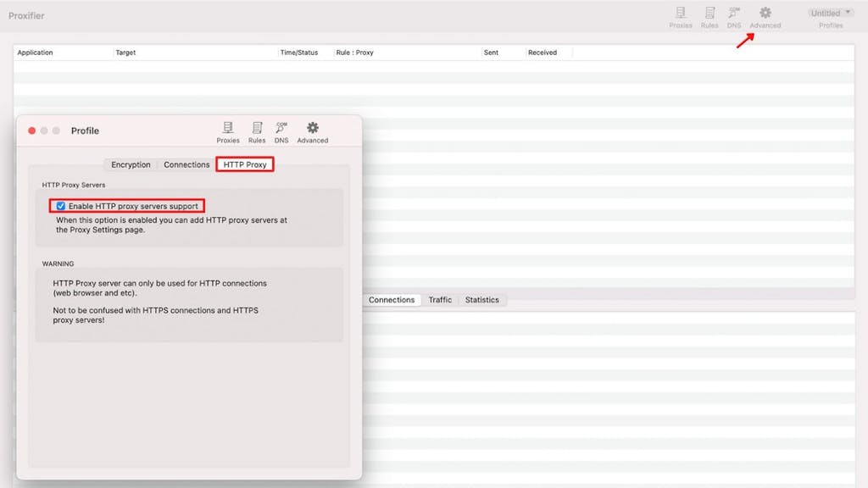Open Proxies in the main Proxifier toolbar
The height and width of the screenshot is (488, 868).
(x=681, y=18)
